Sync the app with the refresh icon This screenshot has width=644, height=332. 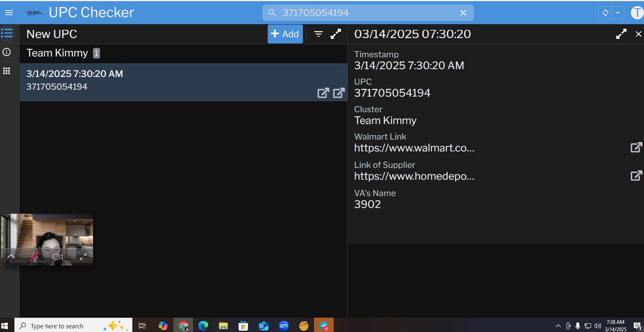click(605, 13)
